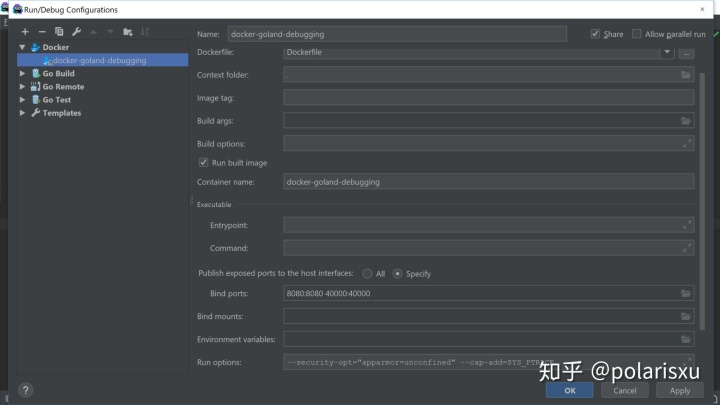Expand the Go Remote node
Image resolution: width=720 pixels, height=405 pixels.
point(22,86)
